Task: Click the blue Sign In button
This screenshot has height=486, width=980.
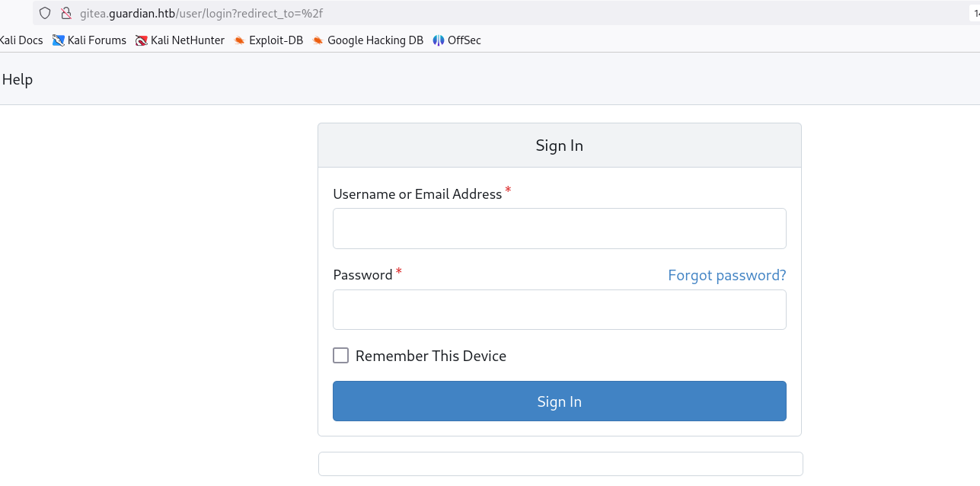Action: tap(560, 401)
